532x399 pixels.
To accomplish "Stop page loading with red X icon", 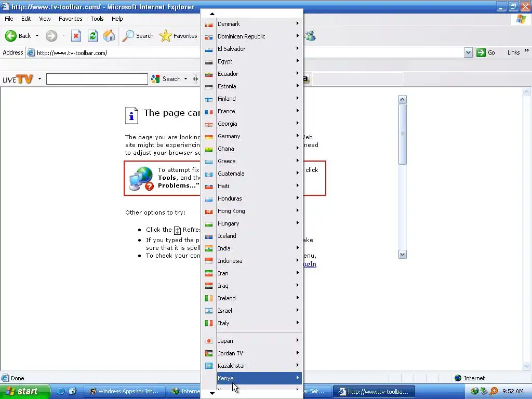I will (x=76, y=36).
